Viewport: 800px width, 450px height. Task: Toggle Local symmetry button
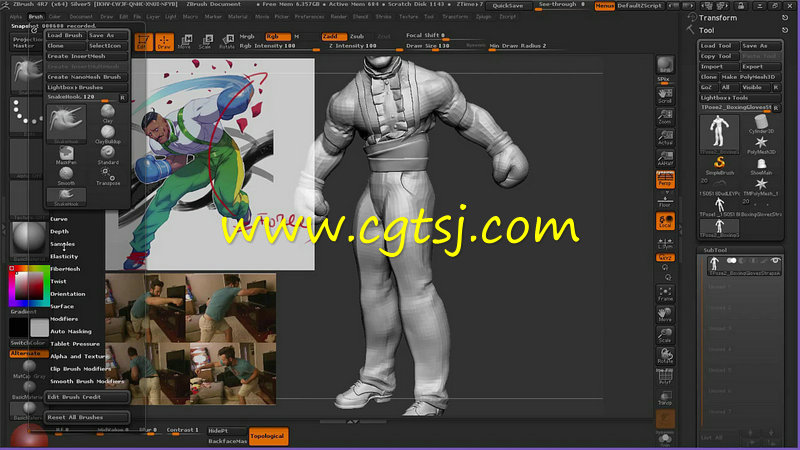(665, 221)
